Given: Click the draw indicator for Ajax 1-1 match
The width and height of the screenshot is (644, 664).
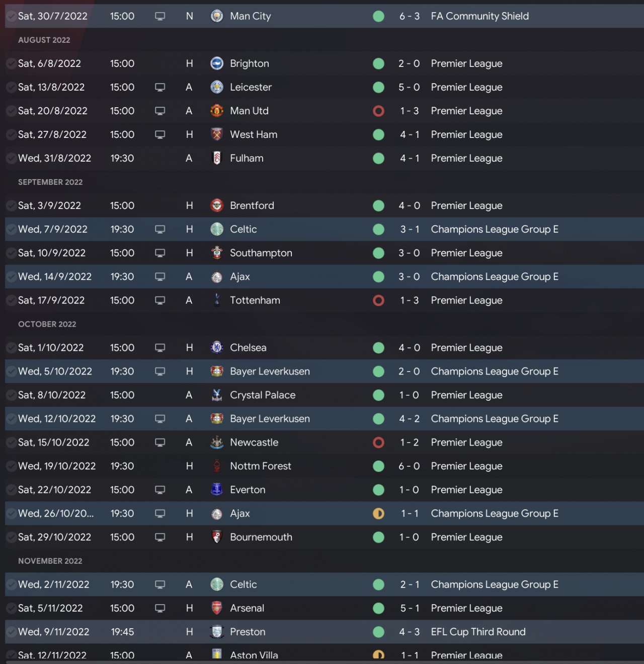Looking at the screenshot, I should coord(378,513).
